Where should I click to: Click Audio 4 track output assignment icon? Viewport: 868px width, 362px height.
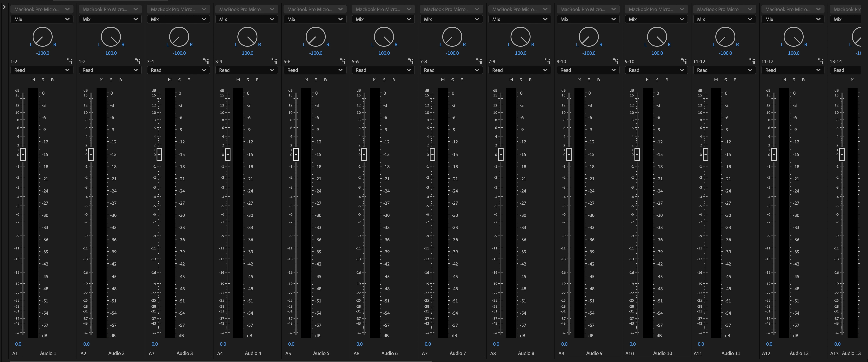click(x=274, y=61)
